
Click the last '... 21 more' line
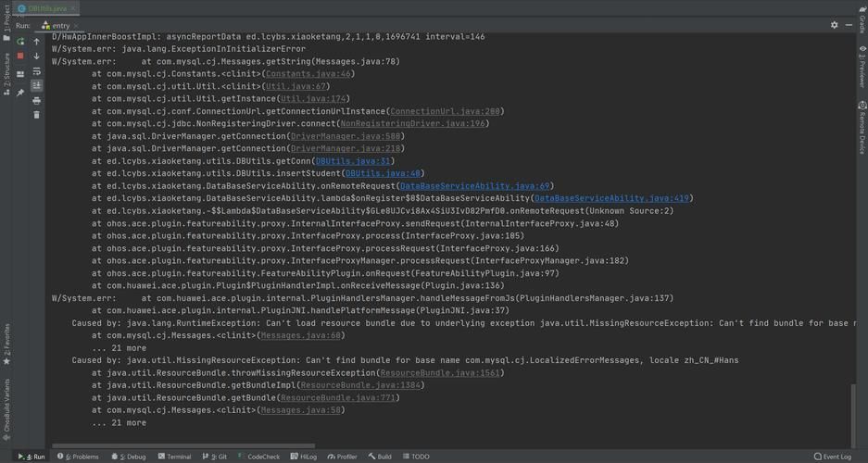coord(119,422)
